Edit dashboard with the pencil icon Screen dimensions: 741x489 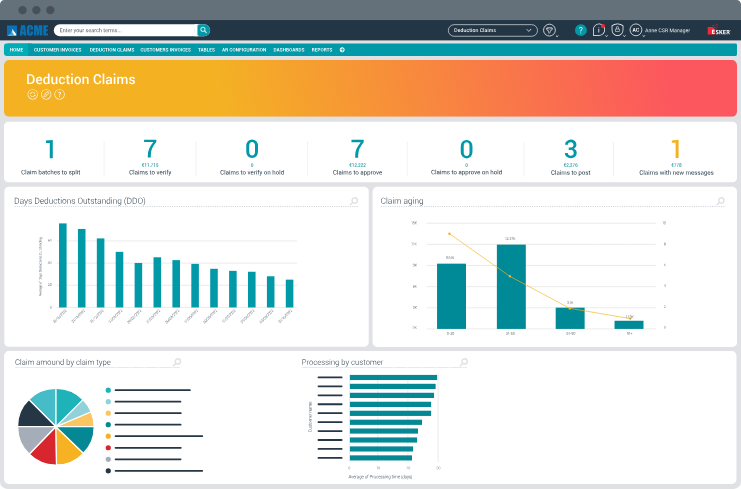(46, 94)
